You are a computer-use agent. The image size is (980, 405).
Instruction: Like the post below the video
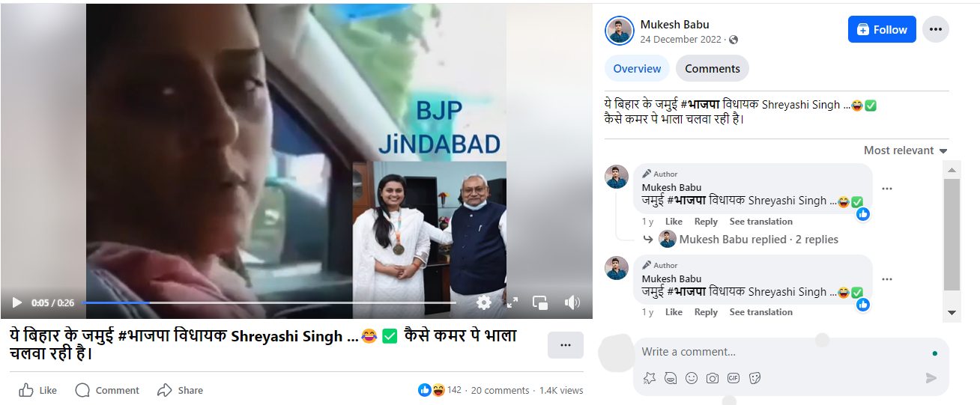[38, 390]
